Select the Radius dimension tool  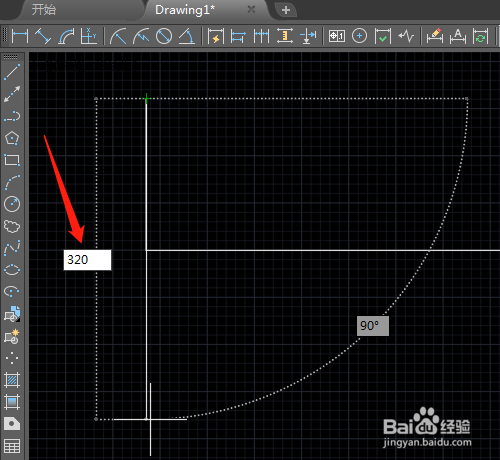(x=118, y=36)
